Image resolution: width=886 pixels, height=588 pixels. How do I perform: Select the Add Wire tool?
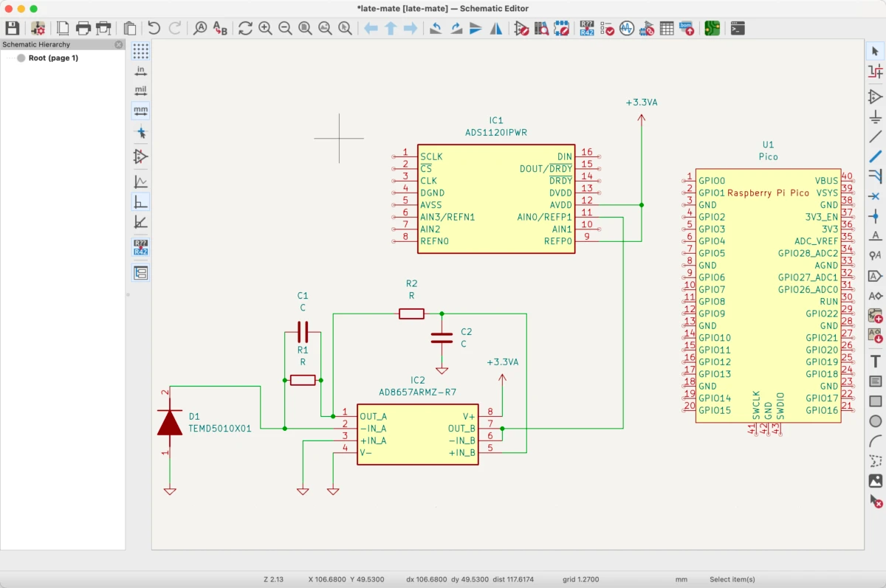point(876,136)
